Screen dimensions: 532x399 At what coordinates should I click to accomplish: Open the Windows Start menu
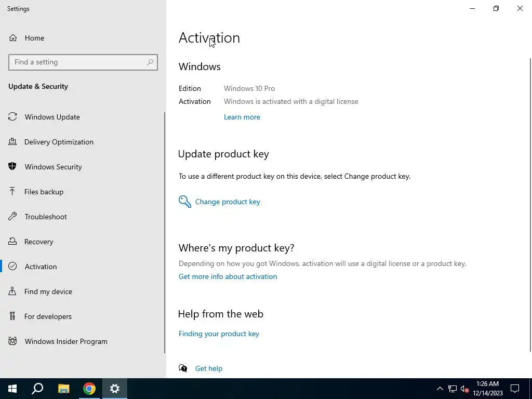12,389
